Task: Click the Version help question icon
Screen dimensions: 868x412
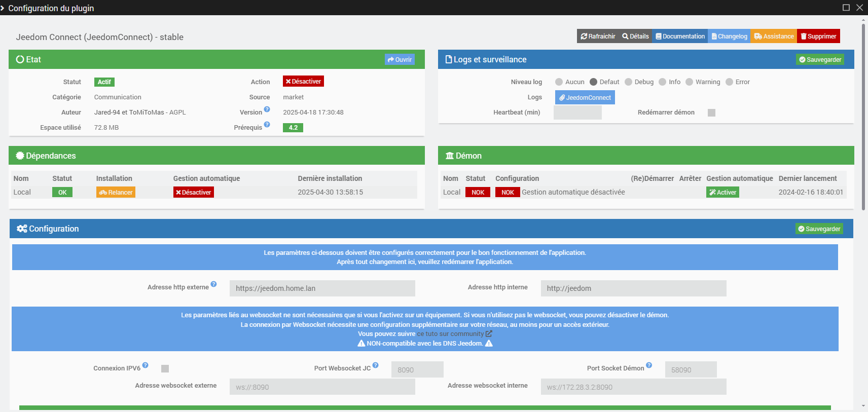Action: tap(267, 109)
